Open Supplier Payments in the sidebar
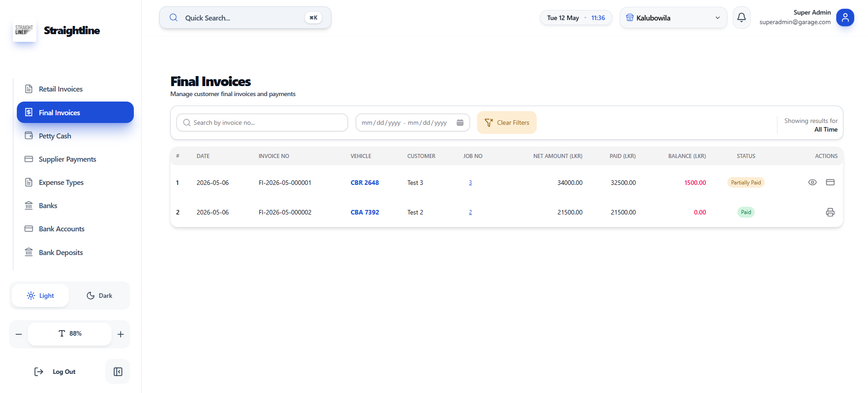868x393 pixels. coord(75,159)
